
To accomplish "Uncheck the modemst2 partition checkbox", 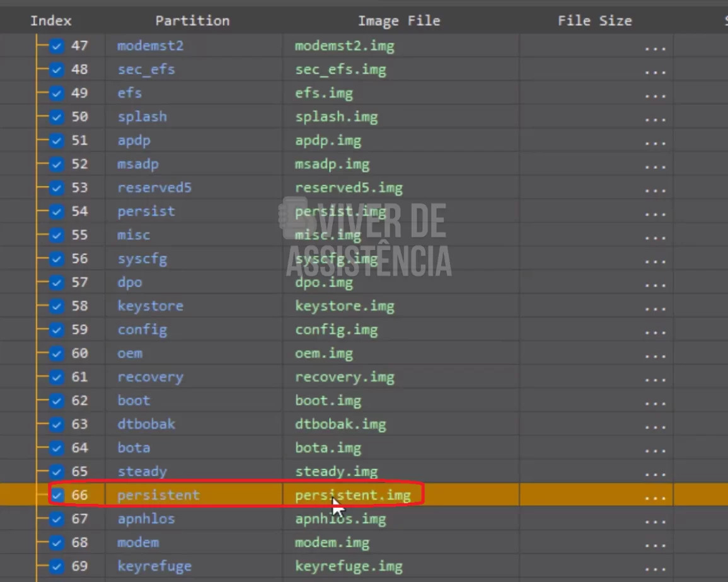I will pos(57,46).
